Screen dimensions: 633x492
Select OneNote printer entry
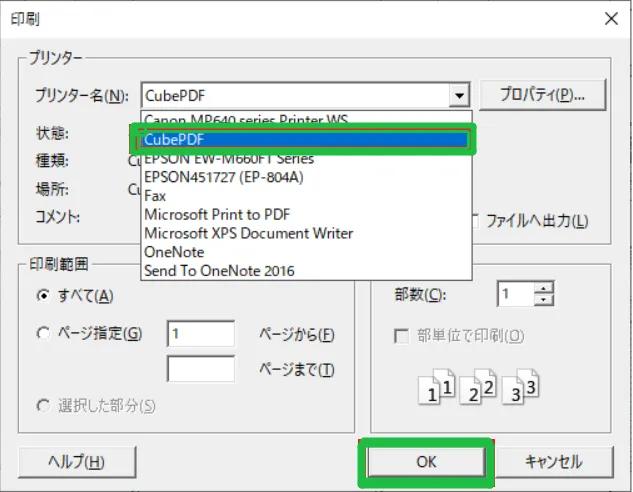[x=306, y=252]
